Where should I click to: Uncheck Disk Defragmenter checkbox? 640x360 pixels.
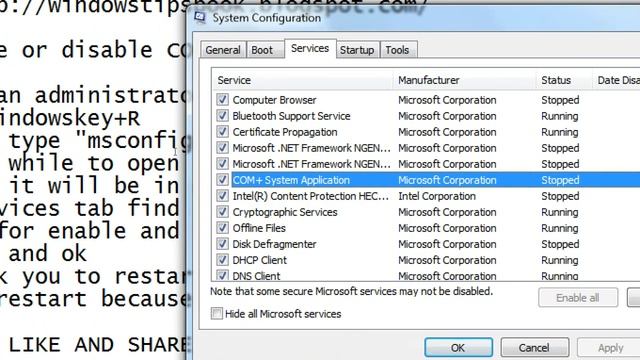222,244
